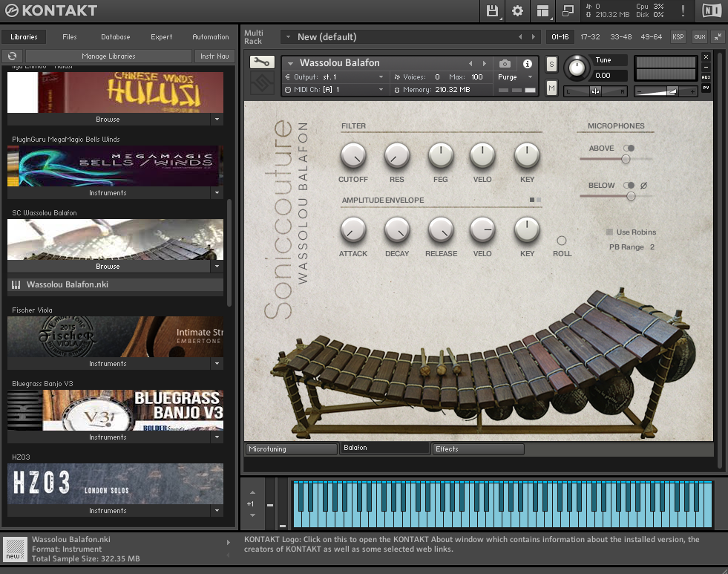Open the Options gear icon
Image resolution: width=728 pixels, height=574 pixels.
[517, 10]
